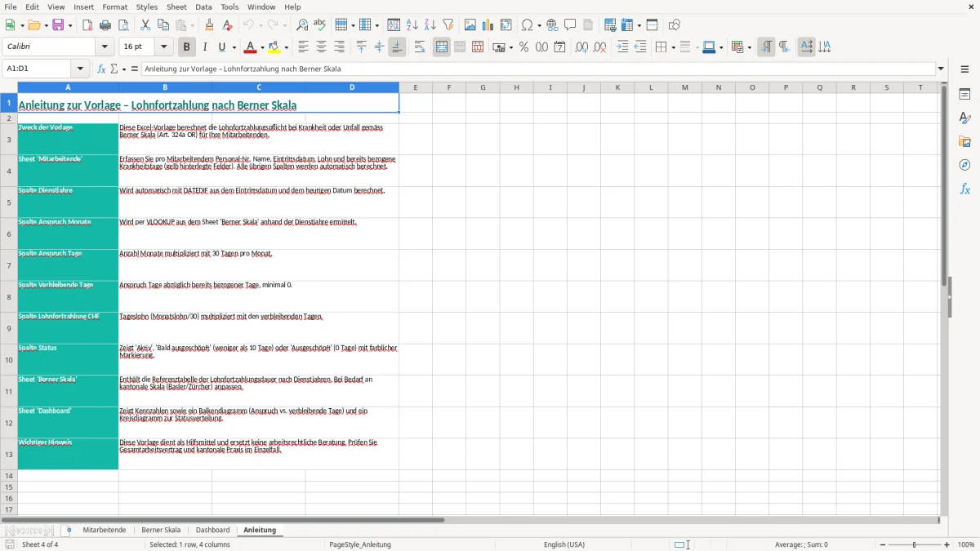Viewport: 980px width, 551px height.
Task: Open the Styles menu
Action: click(147, 7)
